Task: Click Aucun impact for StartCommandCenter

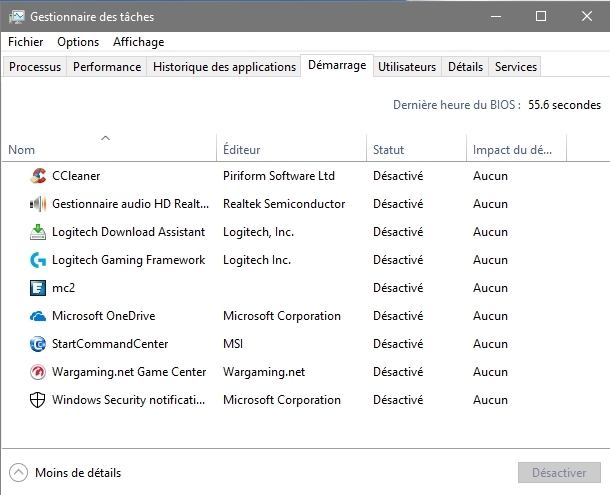Action: pyautogui.click(x=490, y=344)
